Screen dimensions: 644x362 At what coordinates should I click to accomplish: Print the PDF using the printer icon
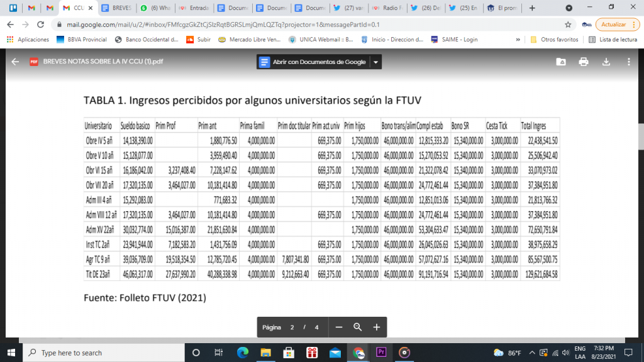[x=584, y=62]
